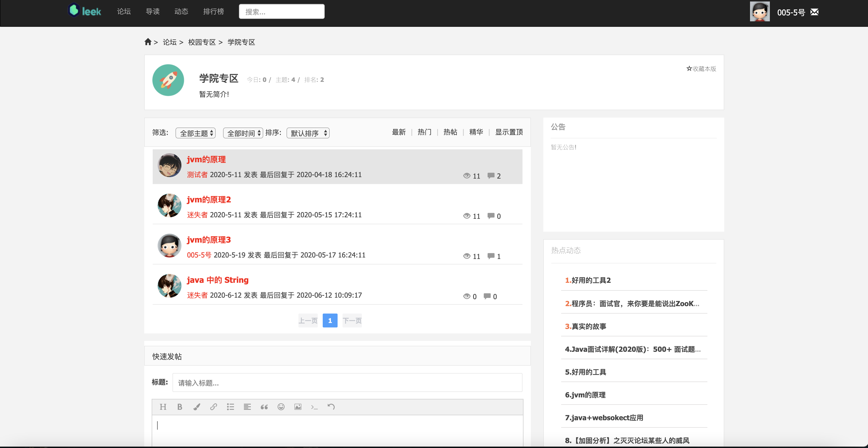
Task: Click page 1 button
Action: pyautogui.click(x=330, y=320)
